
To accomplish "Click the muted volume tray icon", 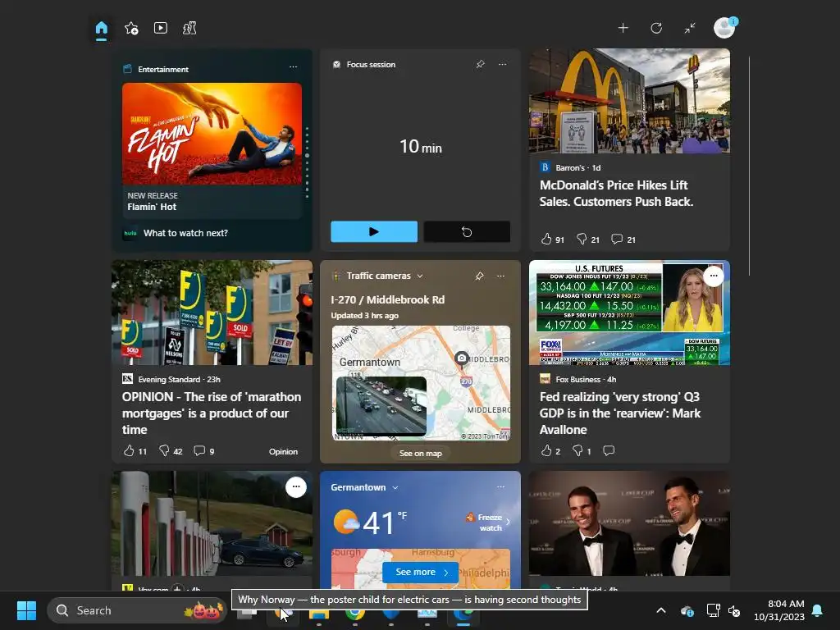I will point(734,610).
